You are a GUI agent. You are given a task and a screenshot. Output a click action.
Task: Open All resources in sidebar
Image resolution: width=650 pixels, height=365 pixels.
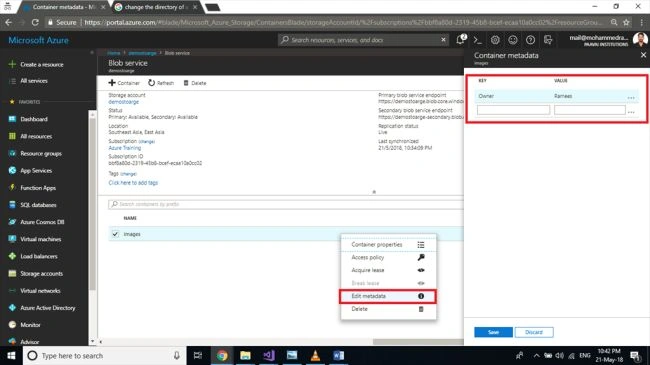click(36, 136)
